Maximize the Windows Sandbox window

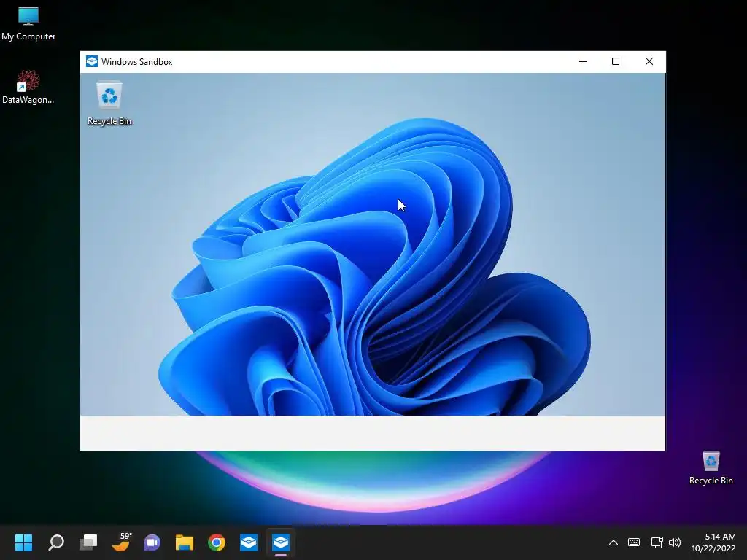click(616, 61)
